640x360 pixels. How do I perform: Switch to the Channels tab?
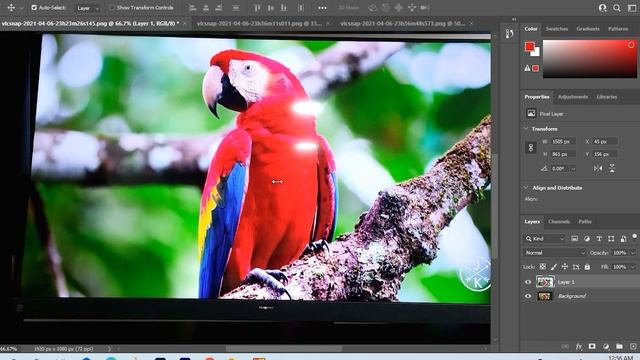click(x=559, y=222)
